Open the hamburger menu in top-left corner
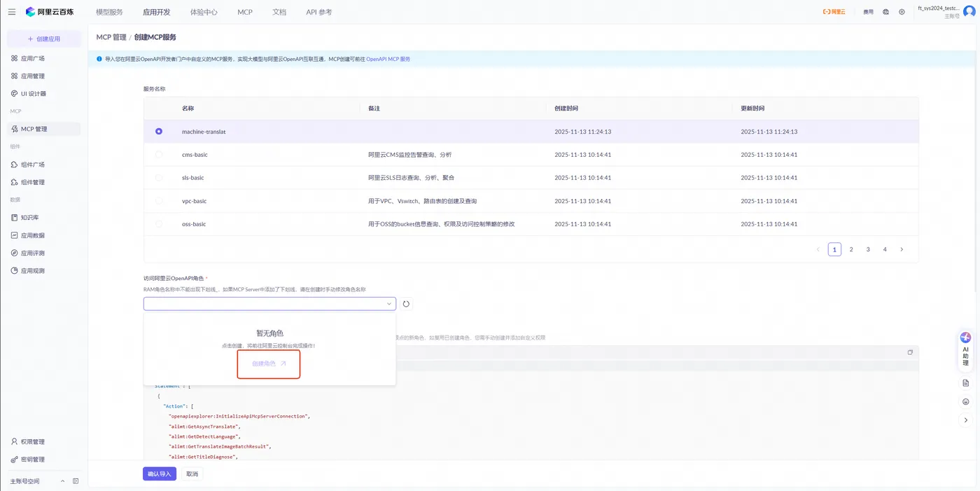 11,12
